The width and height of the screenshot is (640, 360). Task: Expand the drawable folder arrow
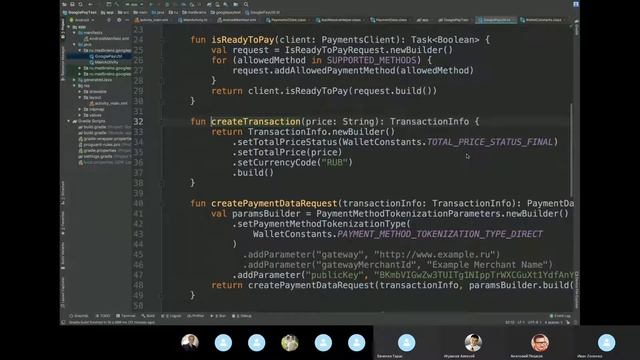point(80,92)
